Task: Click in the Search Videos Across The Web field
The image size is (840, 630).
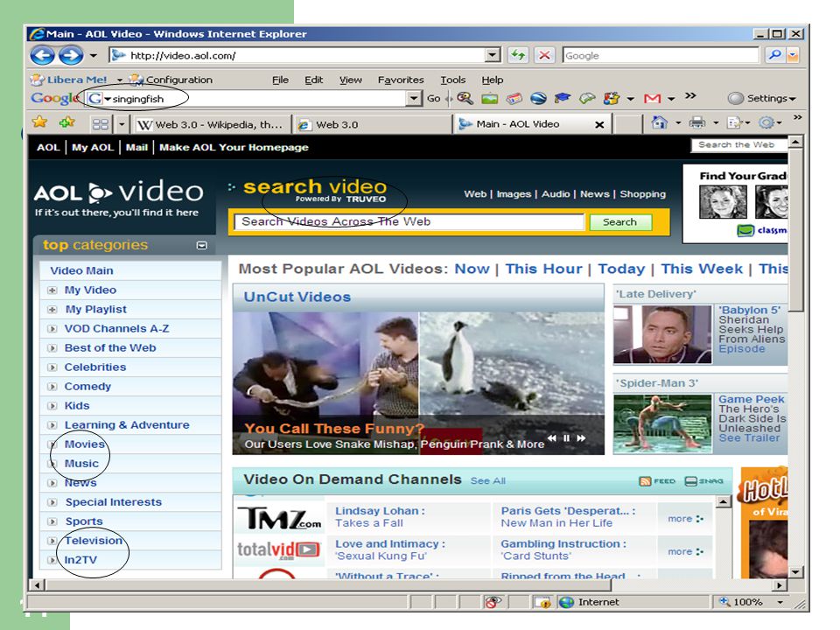Action: 409,221
